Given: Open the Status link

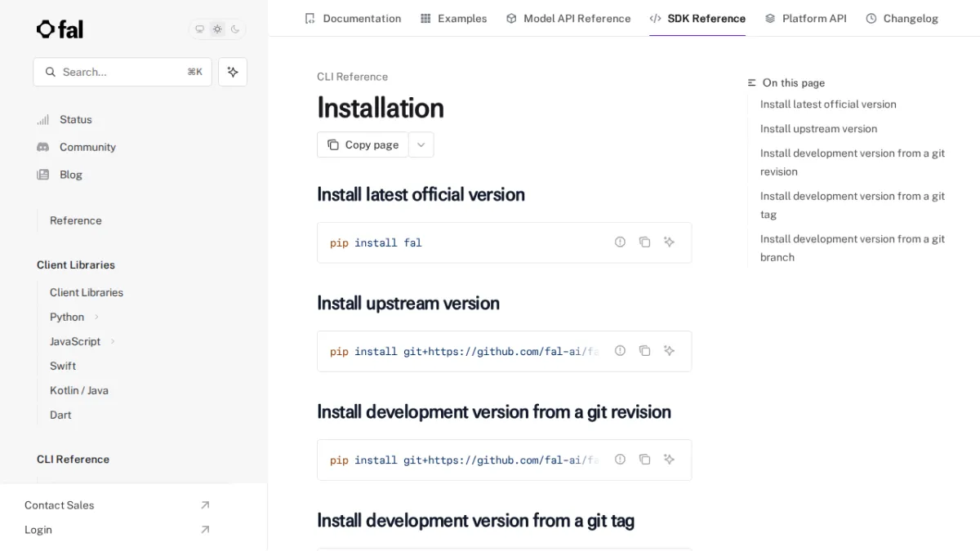Looking at the screenshot, I should (x=76, y=119).
